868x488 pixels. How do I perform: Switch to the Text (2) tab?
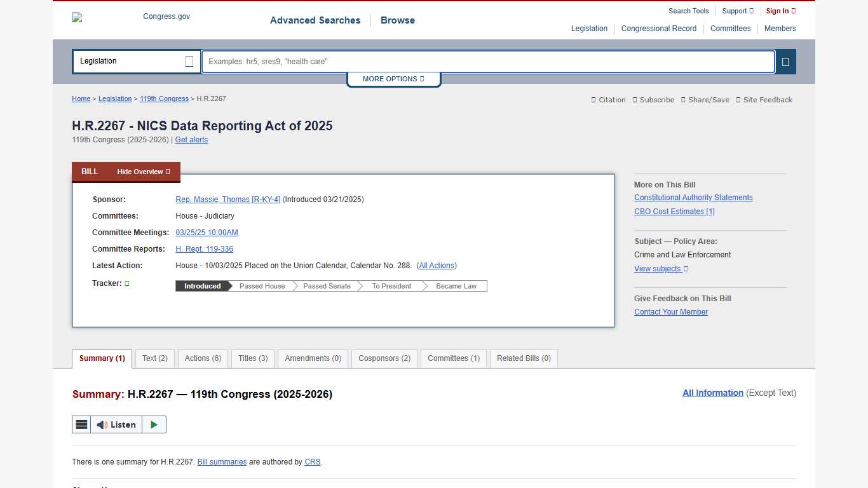click(x=154, y=358)
